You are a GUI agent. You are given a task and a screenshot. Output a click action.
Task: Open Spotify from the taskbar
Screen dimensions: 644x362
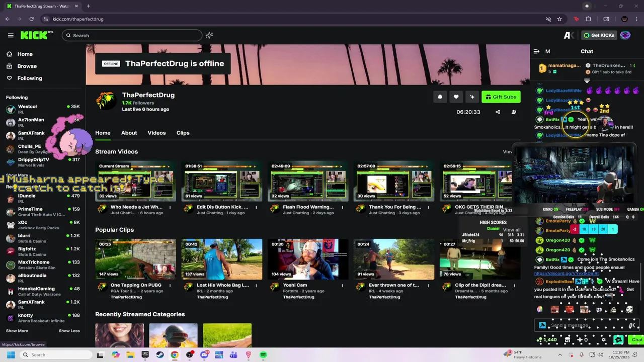pos(263,355)
